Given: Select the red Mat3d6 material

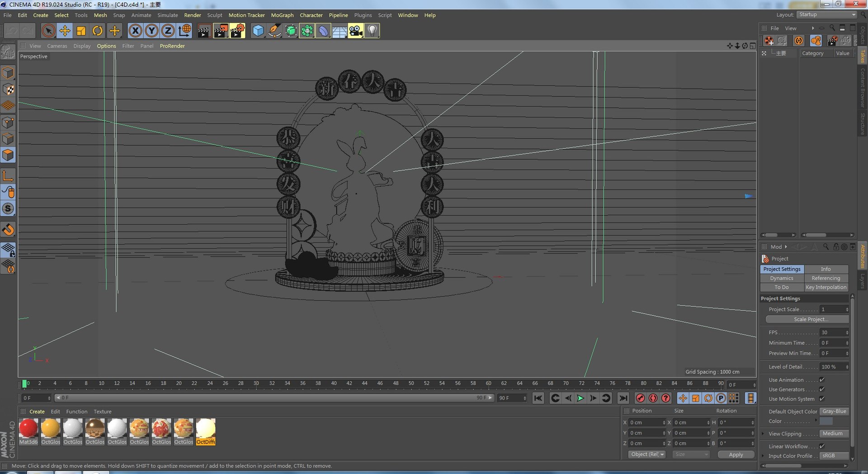Looking at the screenshot, I should [x=28, y=432].
